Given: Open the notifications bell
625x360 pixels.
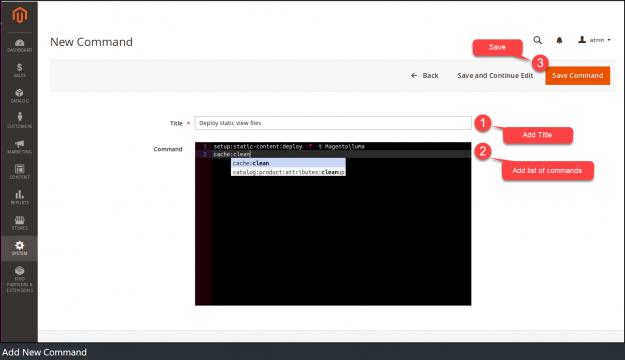Looking at the screenshot, I should pos(559,40).
